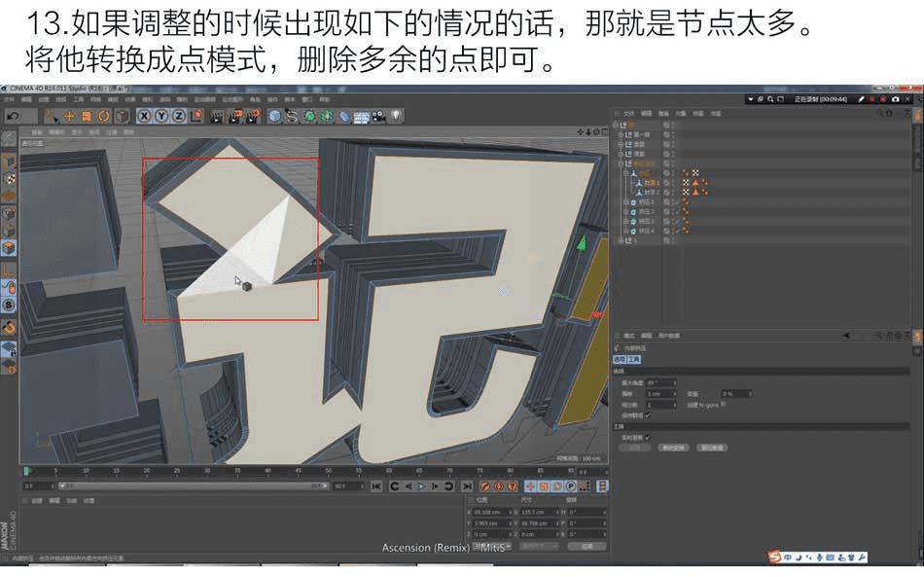The width and height of the screenshot is (924, 577).
Task: Toggle the S snap icon in sidebar
Action: [8, 306]
